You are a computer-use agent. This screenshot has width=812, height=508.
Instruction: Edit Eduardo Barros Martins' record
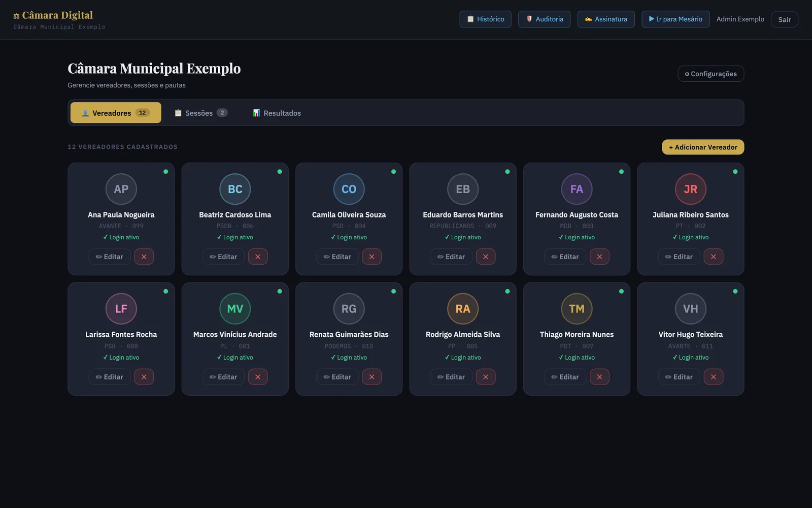(x=451, y=257)
